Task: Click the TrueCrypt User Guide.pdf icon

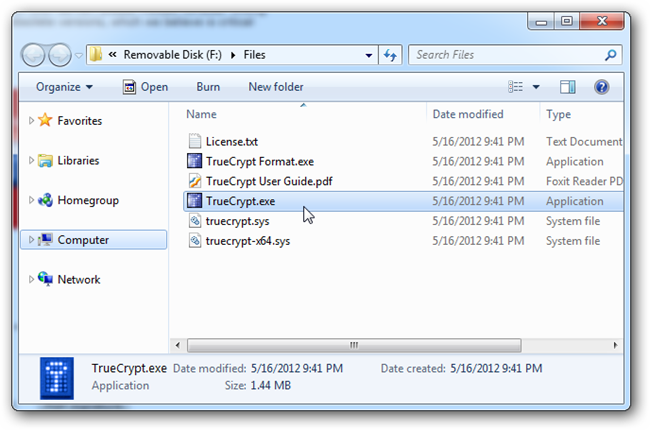Action: (x=194, y=181)
